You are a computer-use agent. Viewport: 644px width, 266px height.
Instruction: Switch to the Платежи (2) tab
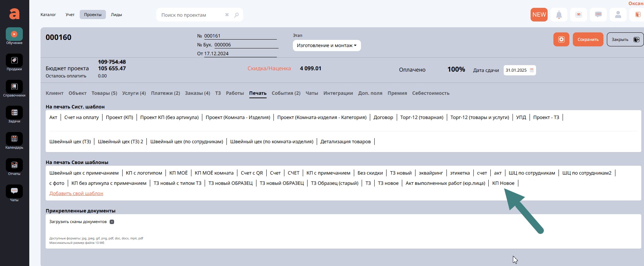tap(165, 93)
